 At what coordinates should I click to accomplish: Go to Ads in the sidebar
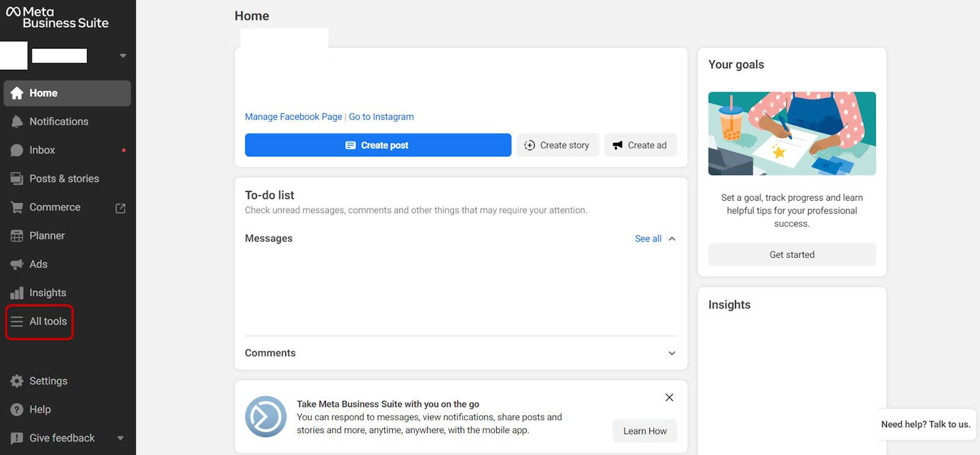[67, 265]
